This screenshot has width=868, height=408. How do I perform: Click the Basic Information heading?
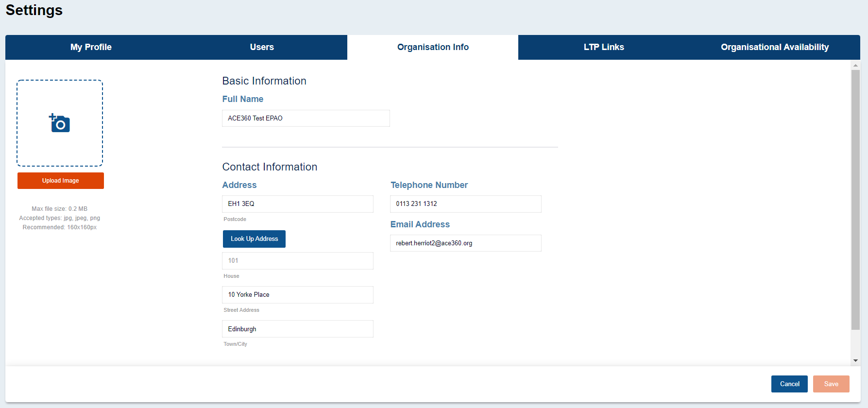264,81
